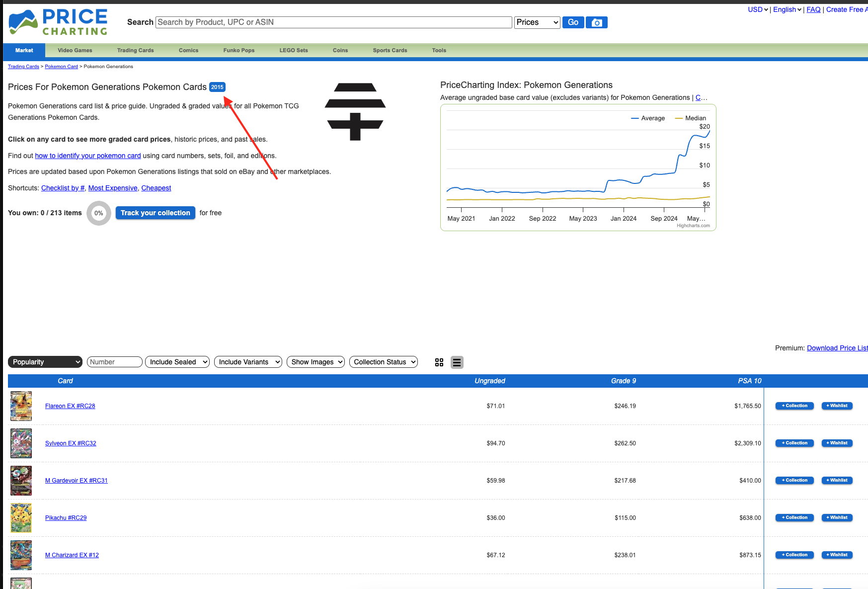Click the Ungraded column header
Viewport: 868px width, 589px height.
490,381
